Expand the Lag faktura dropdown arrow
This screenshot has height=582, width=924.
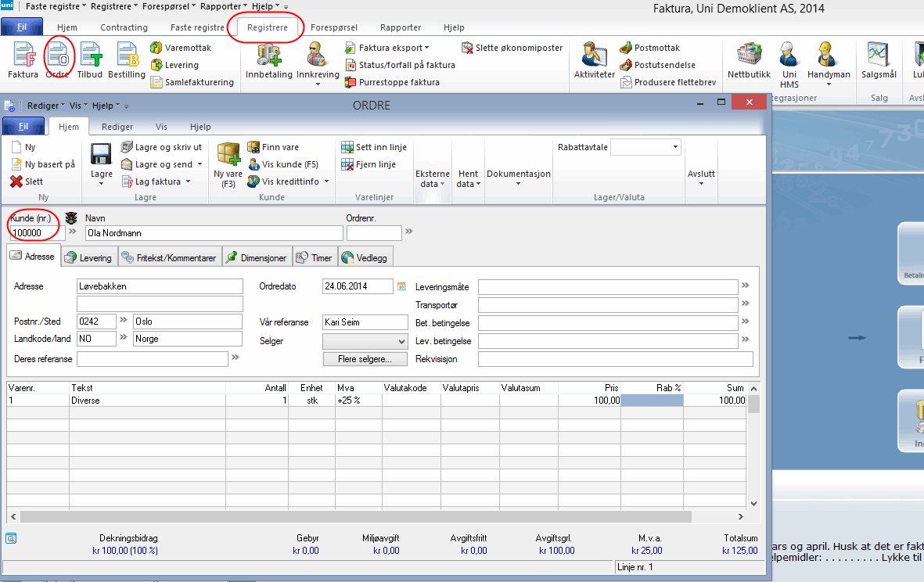[189, 181]
